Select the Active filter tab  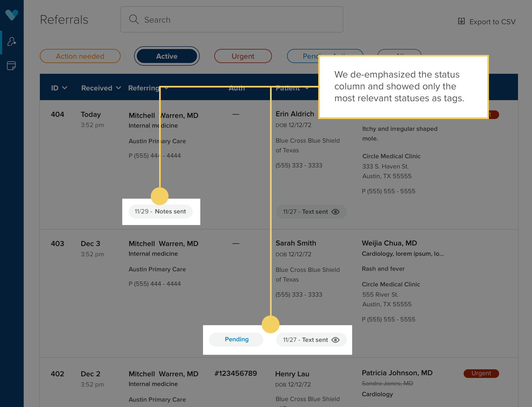point(167,56)
